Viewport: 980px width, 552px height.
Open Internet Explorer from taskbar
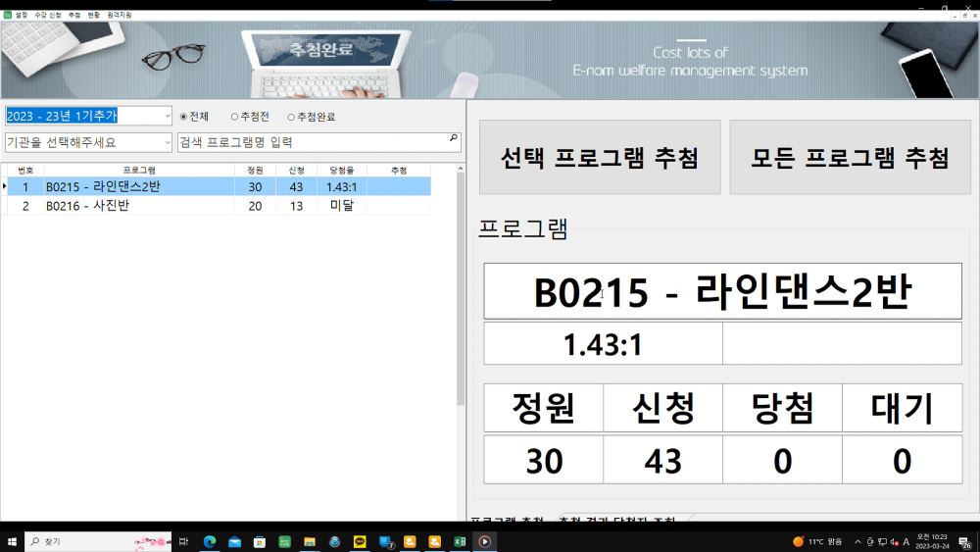coord(334,541)
